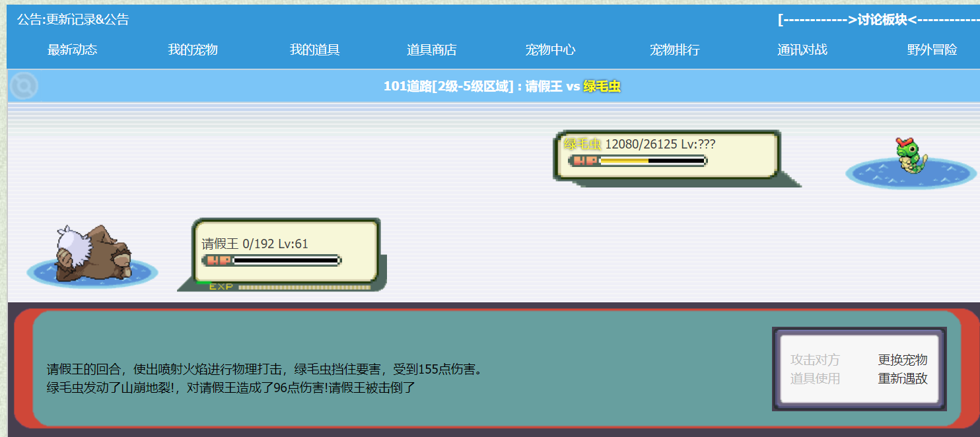Click the circular refresh icon left of battle title

pyautogui.click(x=24, y=86)
